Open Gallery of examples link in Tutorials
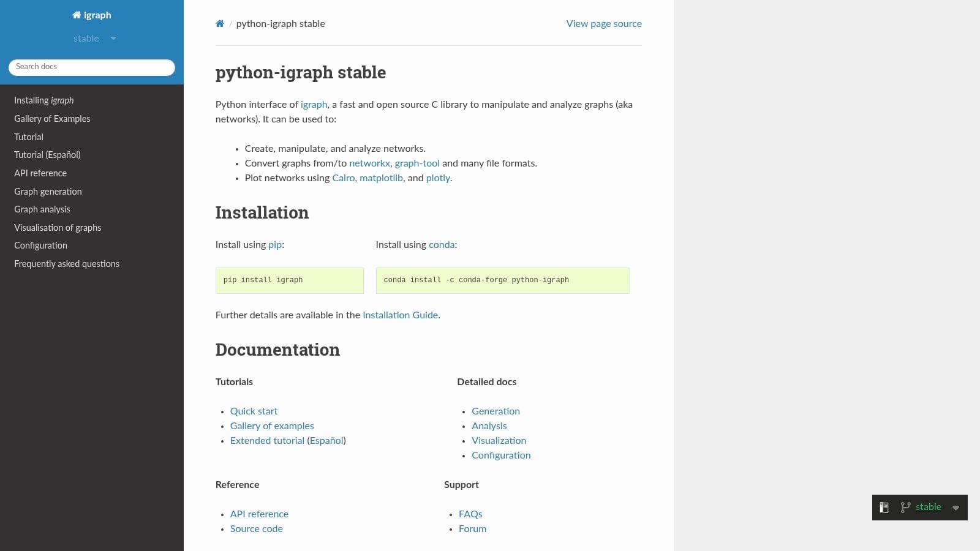The image size is (980, 551). coord(272,426)
